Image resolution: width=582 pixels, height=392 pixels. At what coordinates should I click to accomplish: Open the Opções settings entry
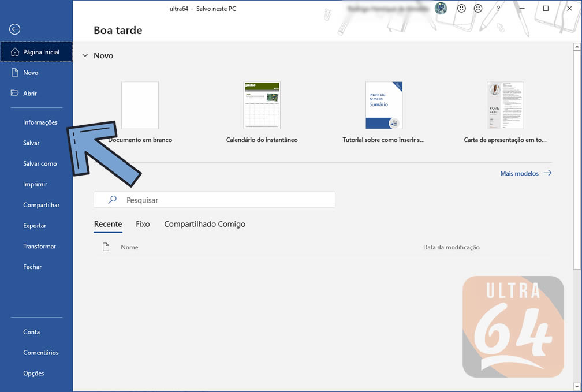pyautogui.click(x=33, y=374)
